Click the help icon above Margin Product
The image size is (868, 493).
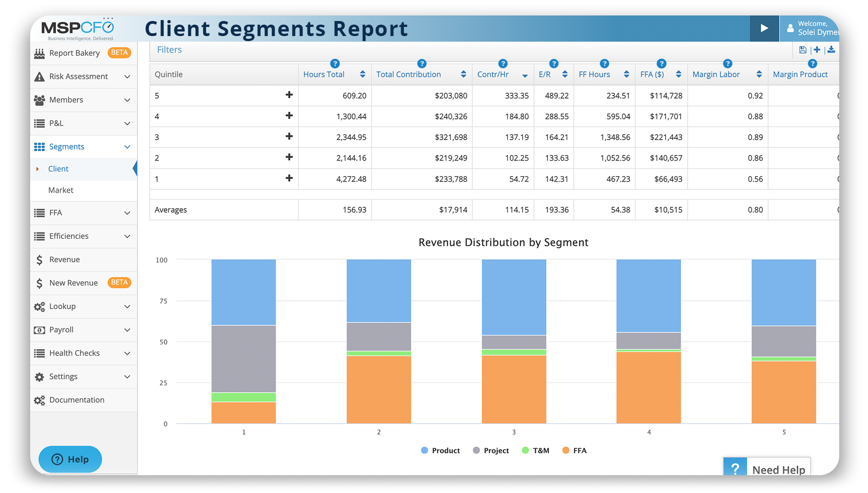click(x=812, y=63)
